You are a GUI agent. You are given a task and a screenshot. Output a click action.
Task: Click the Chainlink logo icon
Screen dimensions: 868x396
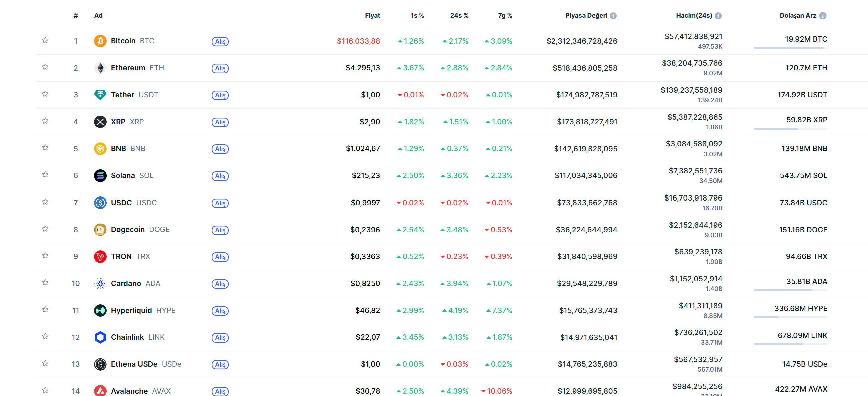pyautogui.click(x=100, y=337)
